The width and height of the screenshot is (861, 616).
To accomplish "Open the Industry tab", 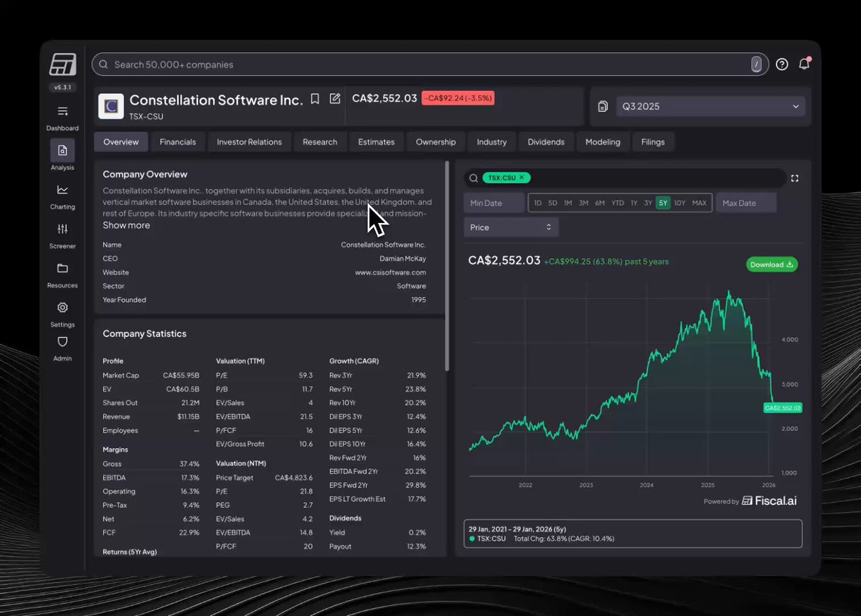I will click(x=491, y=142).
